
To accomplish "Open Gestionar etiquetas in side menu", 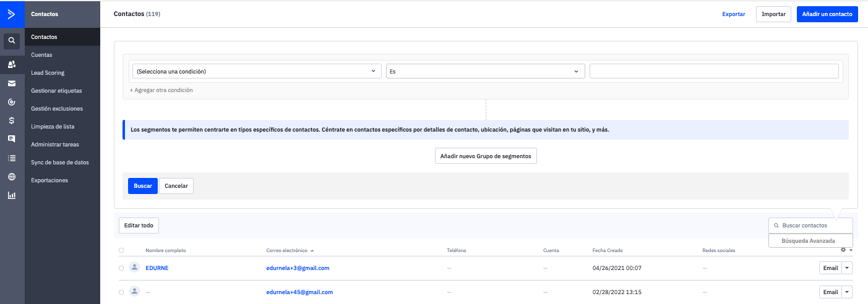I will coord(56,91).
